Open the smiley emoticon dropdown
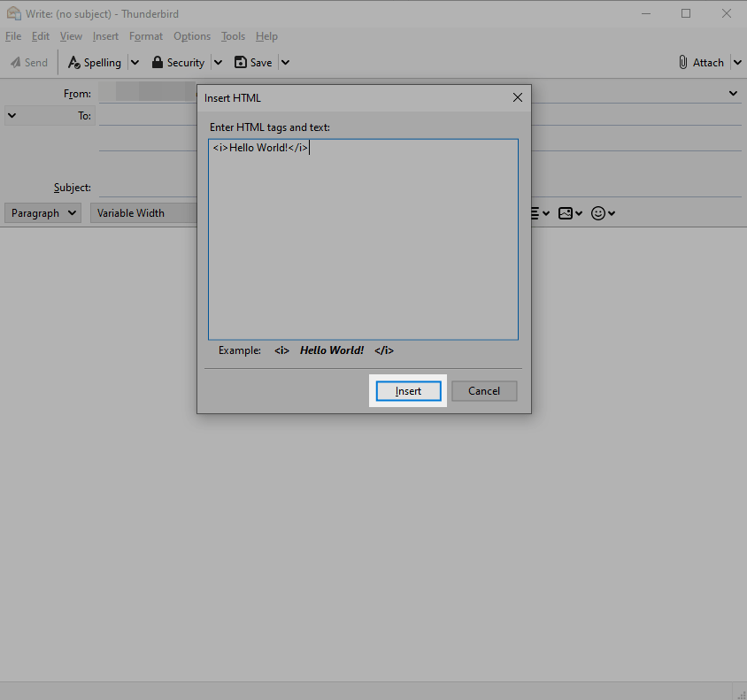This screenshot has width=747, height=700. (x=603, y=213)
